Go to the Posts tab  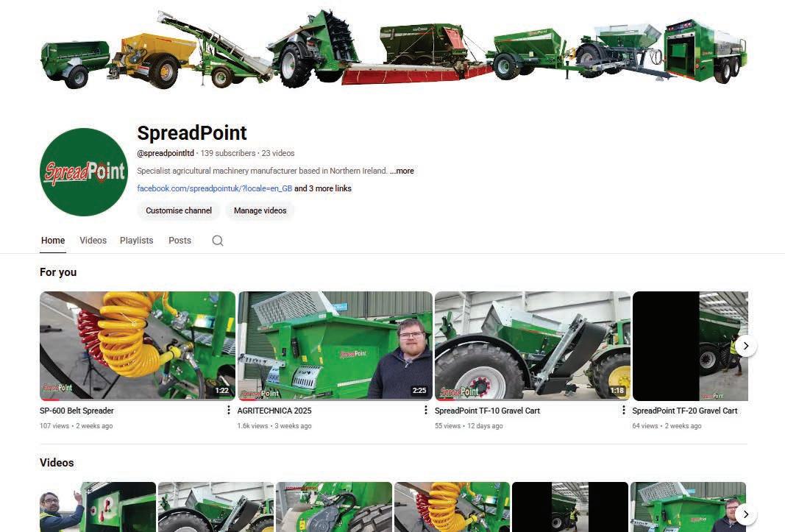point(180,241)
